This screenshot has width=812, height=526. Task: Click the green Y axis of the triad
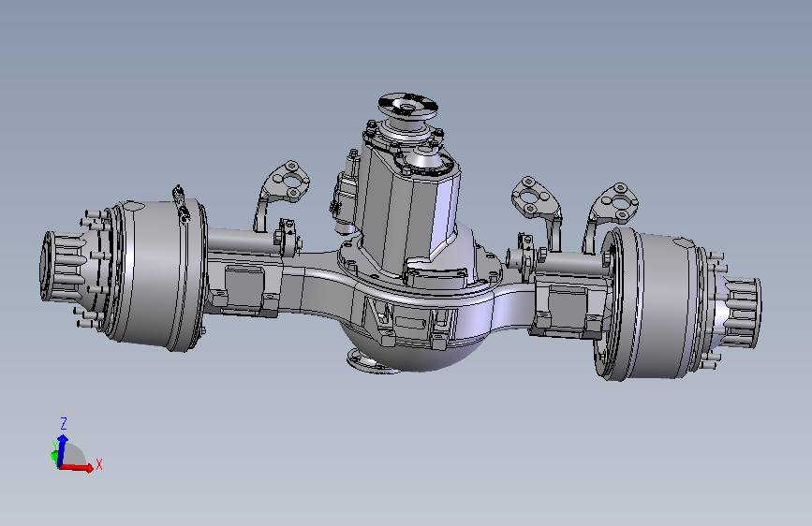(54, 455)
